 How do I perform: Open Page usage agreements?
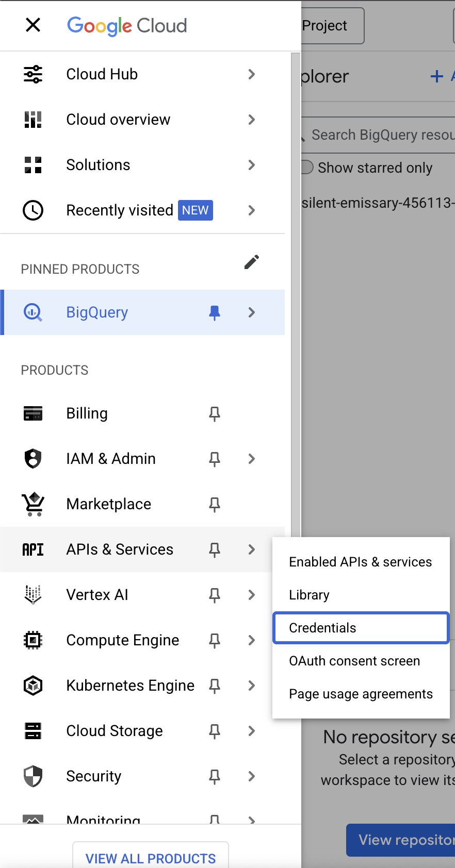point(361,694)
